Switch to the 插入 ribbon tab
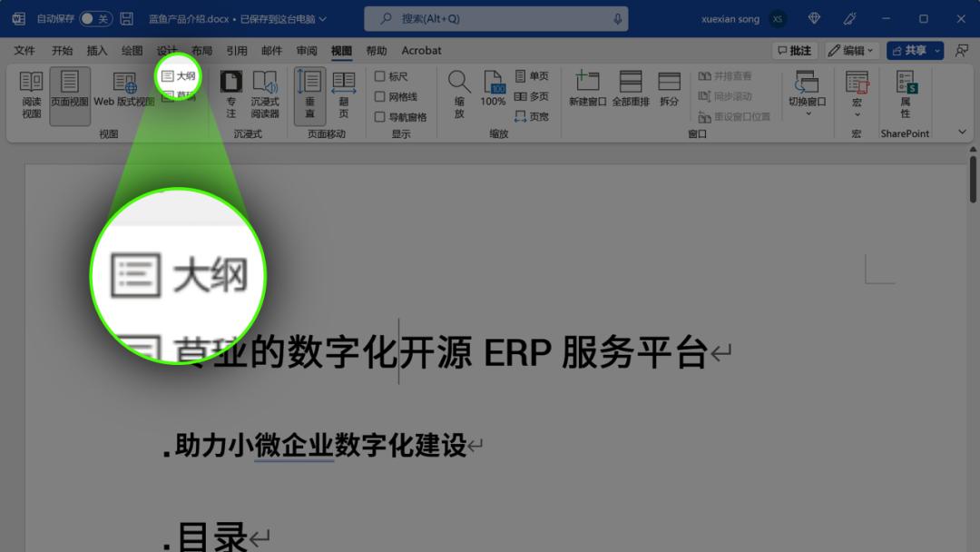The image size is (980, 552). (96, 50)
